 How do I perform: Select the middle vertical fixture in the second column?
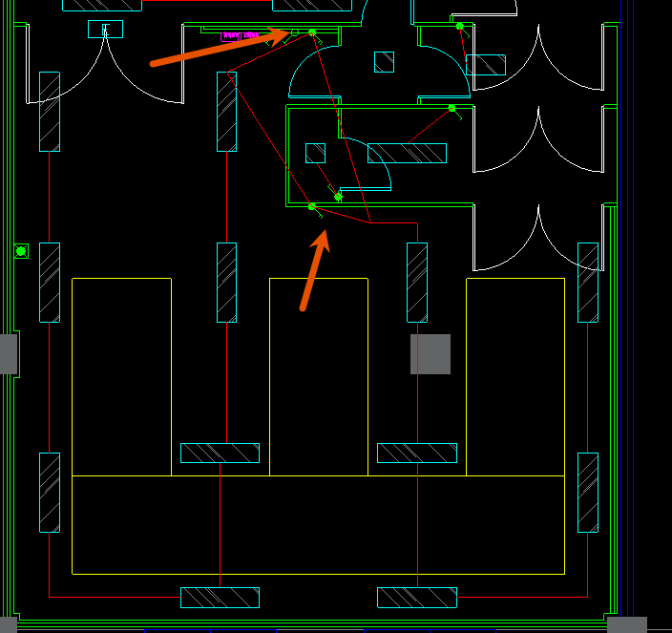[x=227, y=283]
